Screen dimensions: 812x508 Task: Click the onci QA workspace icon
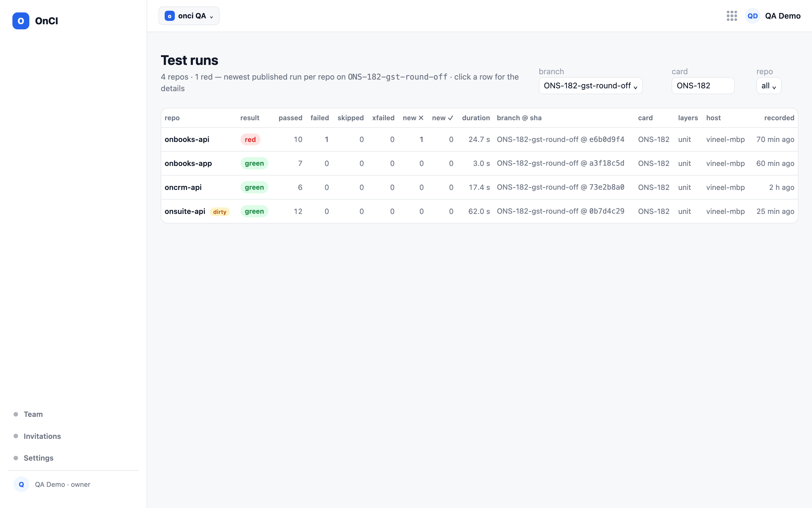[x=169, y=16]
